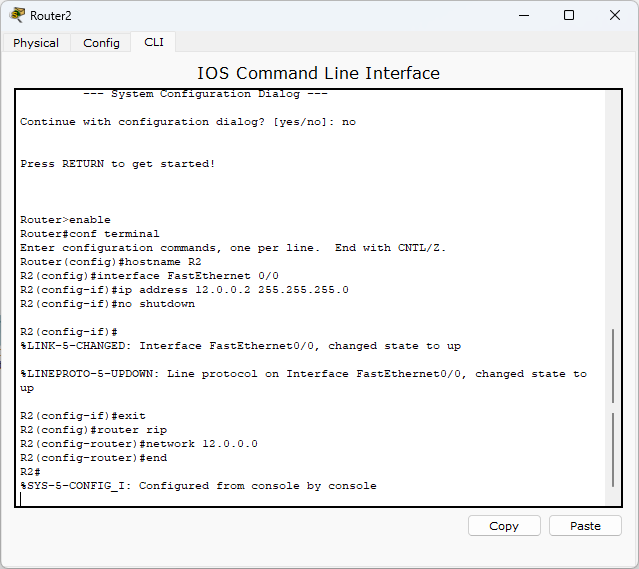Close the Router2 window
This screenshot has width=639, height=569.
point(615,15)
